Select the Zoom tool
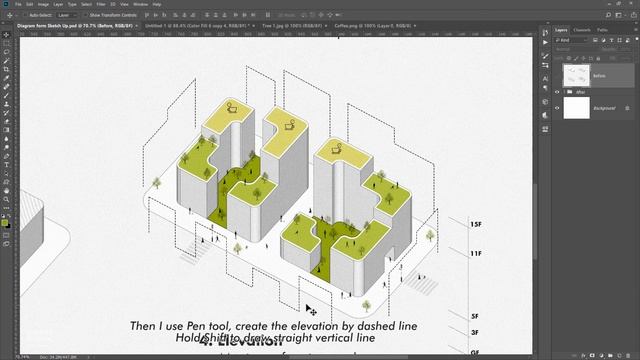Image resolution: width=640 pixels, height=360 pixels. 6,199
